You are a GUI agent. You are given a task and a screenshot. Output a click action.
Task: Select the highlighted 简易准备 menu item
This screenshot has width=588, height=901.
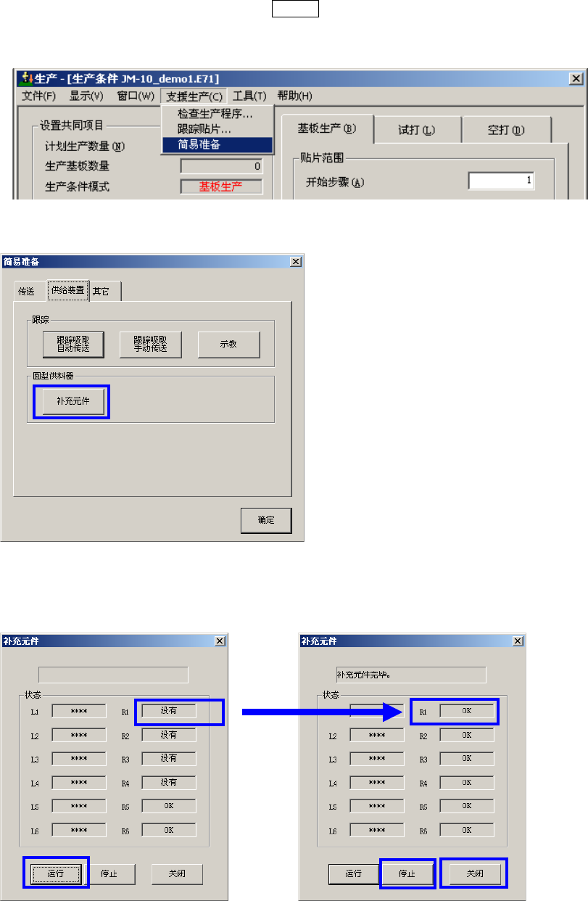coord(218,144)
